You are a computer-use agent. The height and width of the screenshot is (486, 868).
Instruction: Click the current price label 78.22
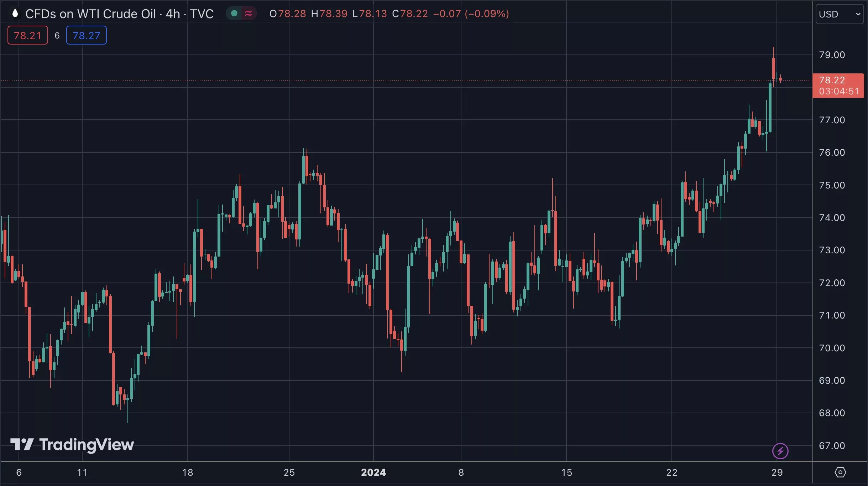832,80
